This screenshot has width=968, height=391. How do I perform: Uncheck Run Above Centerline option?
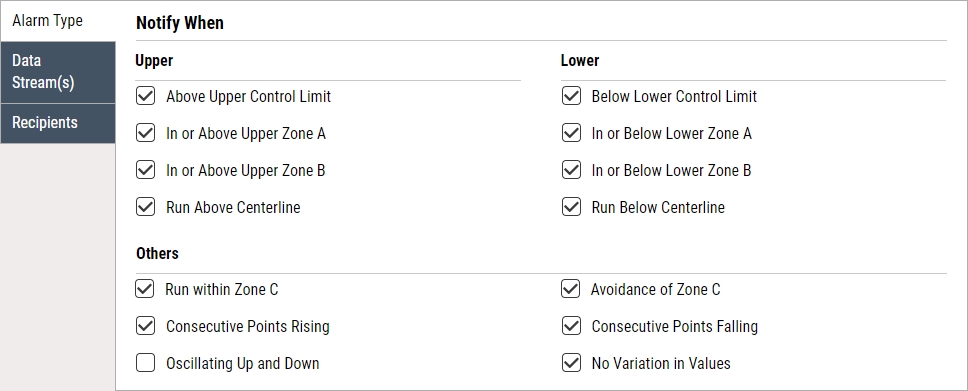coord(145,207)
